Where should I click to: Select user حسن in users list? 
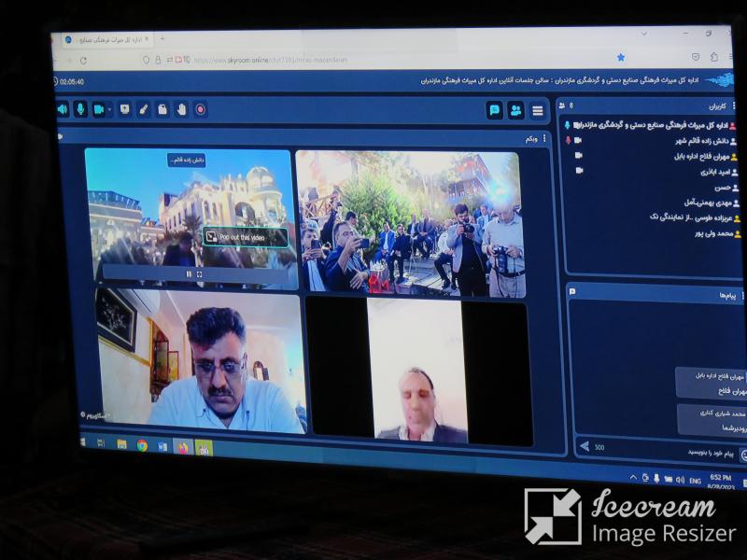[x=726, y=188]
